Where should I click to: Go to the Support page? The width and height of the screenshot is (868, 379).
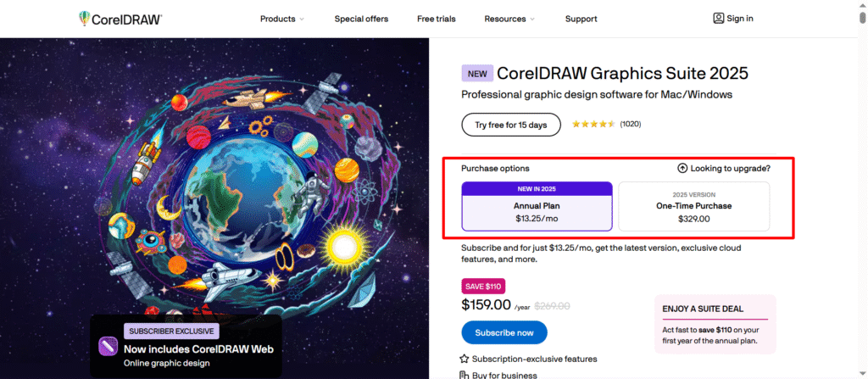click(581, 19)
